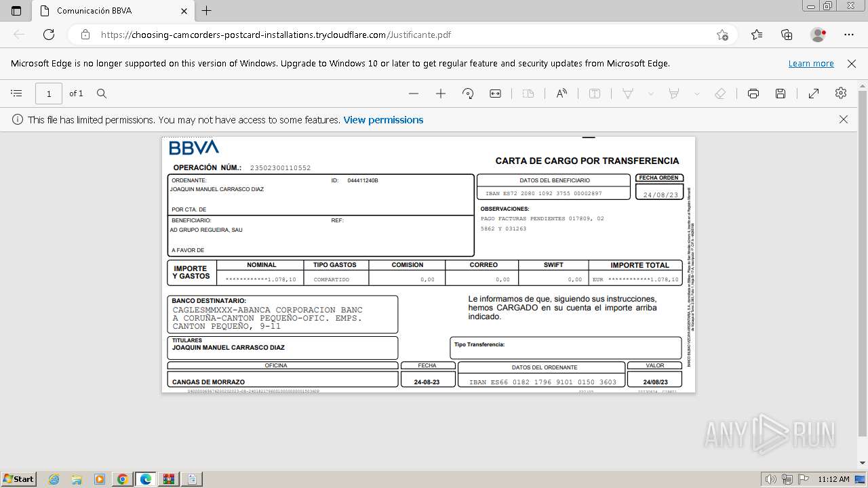The image size is (868, 488).
Task: Open the View permissions link
Action: click(383, 120)
